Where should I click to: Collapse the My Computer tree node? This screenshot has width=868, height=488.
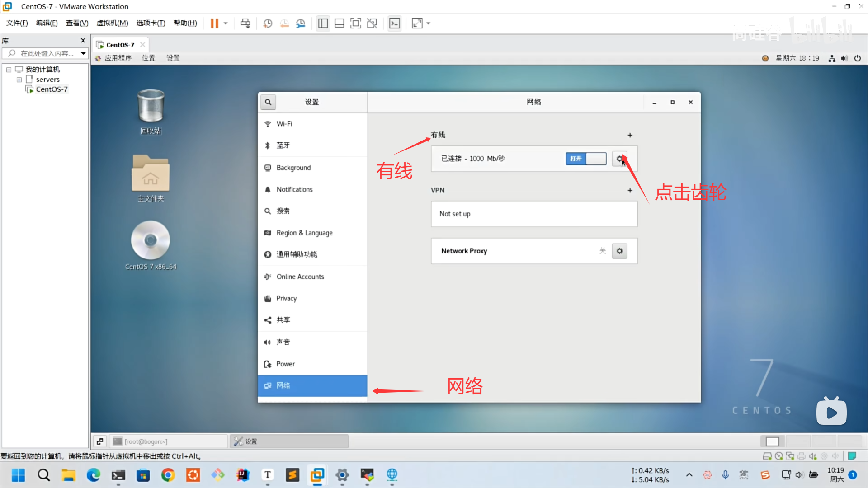(9, 70)
